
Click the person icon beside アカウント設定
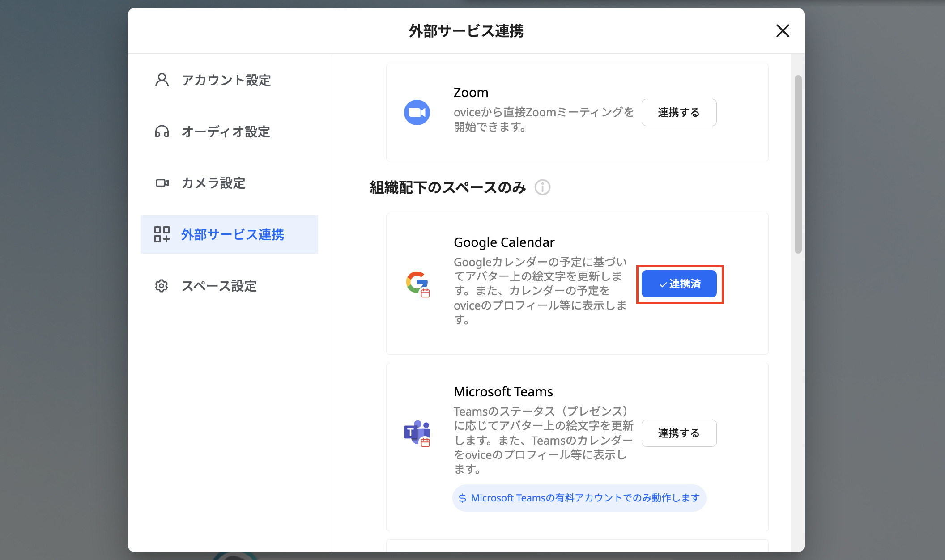162,80
